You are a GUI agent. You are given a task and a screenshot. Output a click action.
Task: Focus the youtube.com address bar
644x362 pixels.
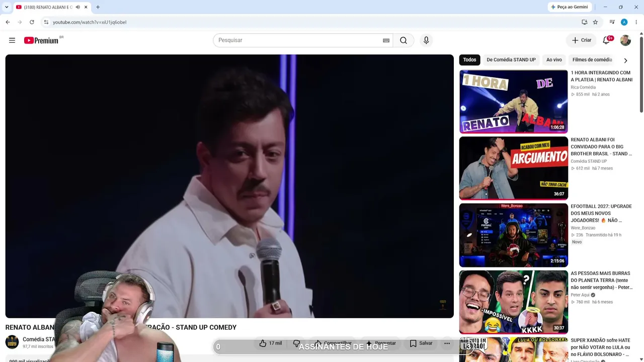pyautogui.click(x=312, y=22)
